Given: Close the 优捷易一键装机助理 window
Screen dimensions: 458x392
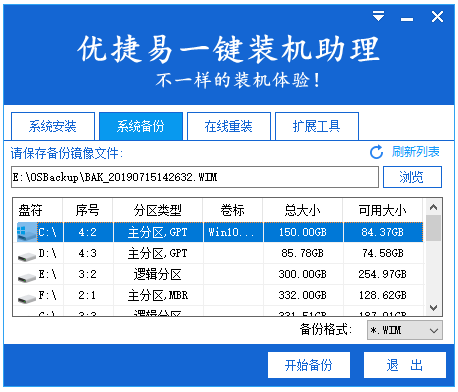Looking at the screenshot, I should [437, 16].
